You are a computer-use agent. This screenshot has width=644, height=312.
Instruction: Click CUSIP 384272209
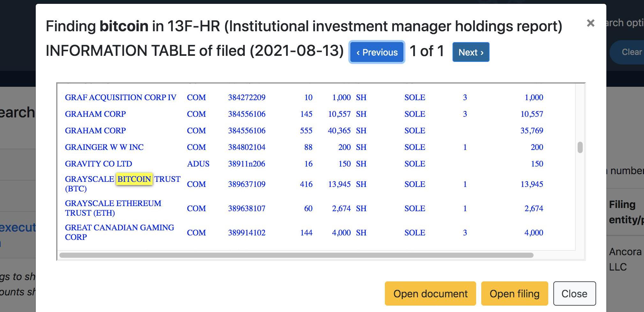click(x=247, y=97)
